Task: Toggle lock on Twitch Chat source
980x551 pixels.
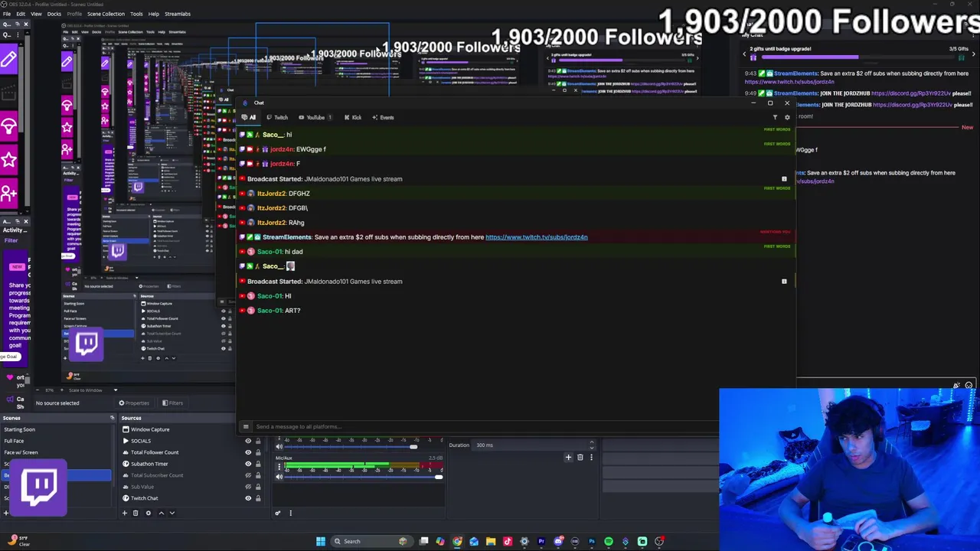Action: 258,498
